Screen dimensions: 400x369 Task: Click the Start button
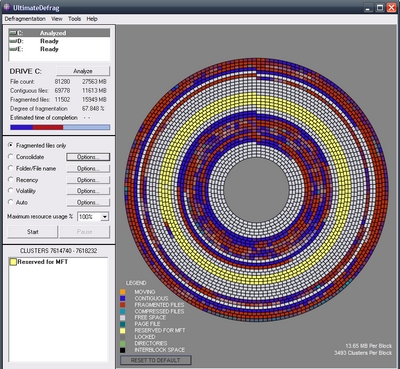click(33, 232)
